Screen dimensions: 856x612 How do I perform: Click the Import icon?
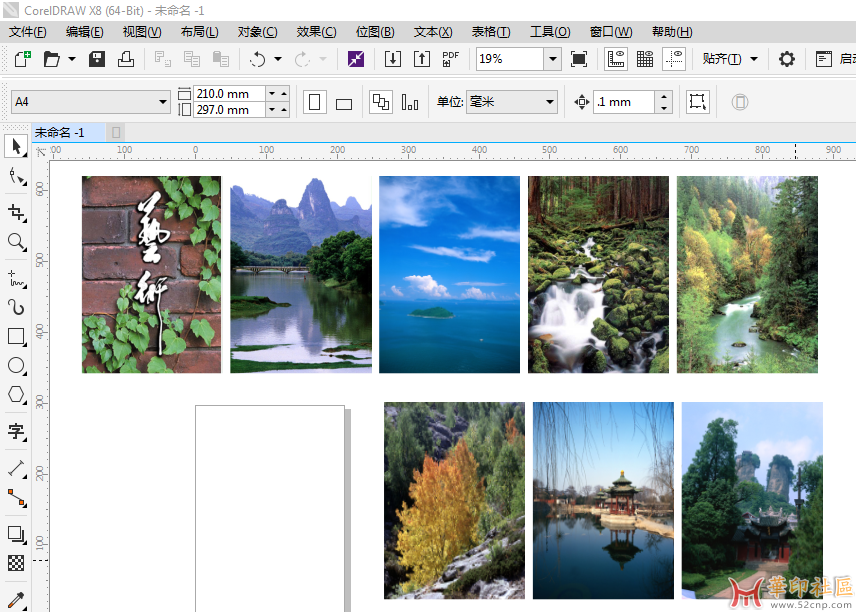pos(393,58)
